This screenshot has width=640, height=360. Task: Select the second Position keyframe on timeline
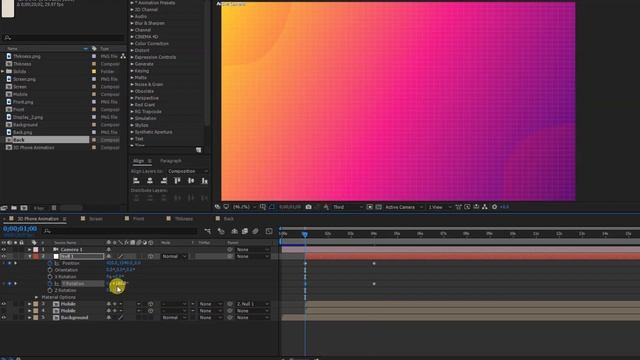374,263
